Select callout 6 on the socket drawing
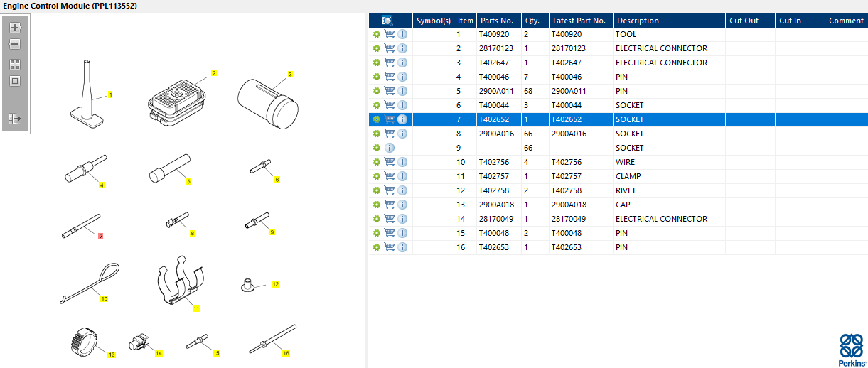The image size is (868, 368). [277, 180]
